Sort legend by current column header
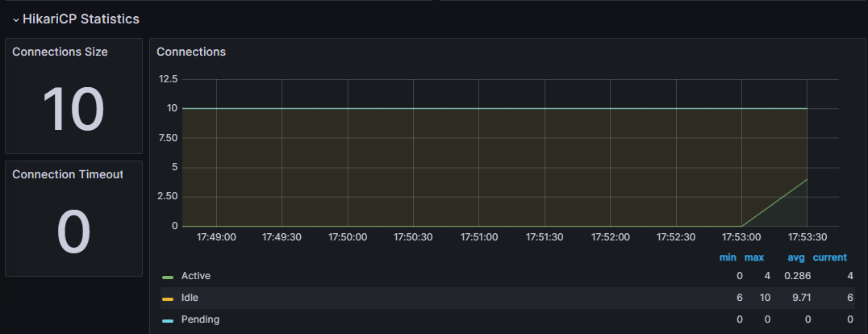 (x=830, y=257)
